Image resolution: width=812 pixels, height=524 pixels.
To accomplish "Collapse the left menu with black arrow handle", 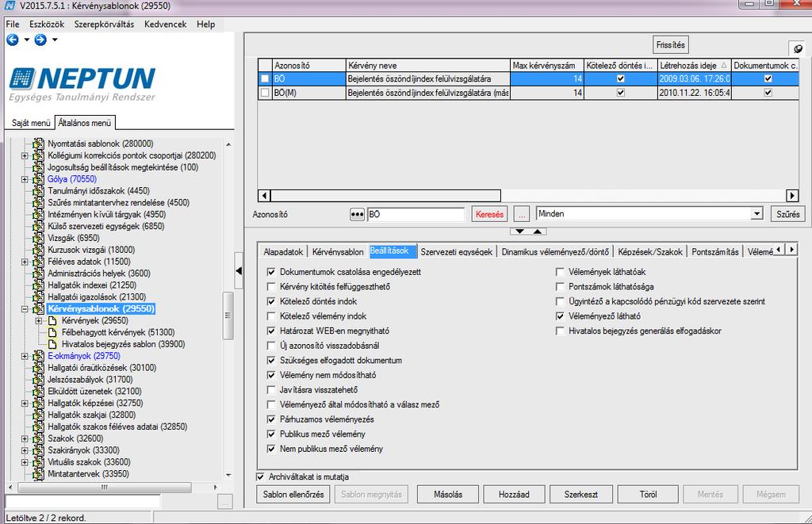I will tap(239, 270).
